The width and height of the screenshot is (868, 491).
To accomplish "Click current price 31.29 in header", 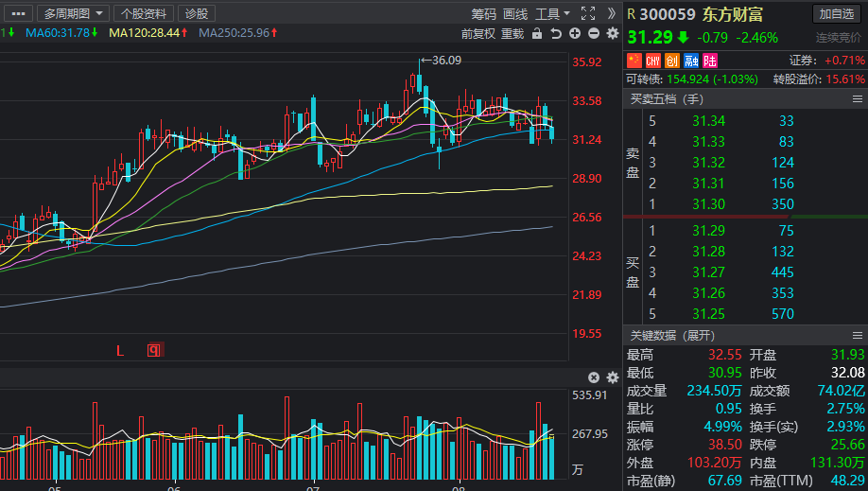I will (650, 37).
